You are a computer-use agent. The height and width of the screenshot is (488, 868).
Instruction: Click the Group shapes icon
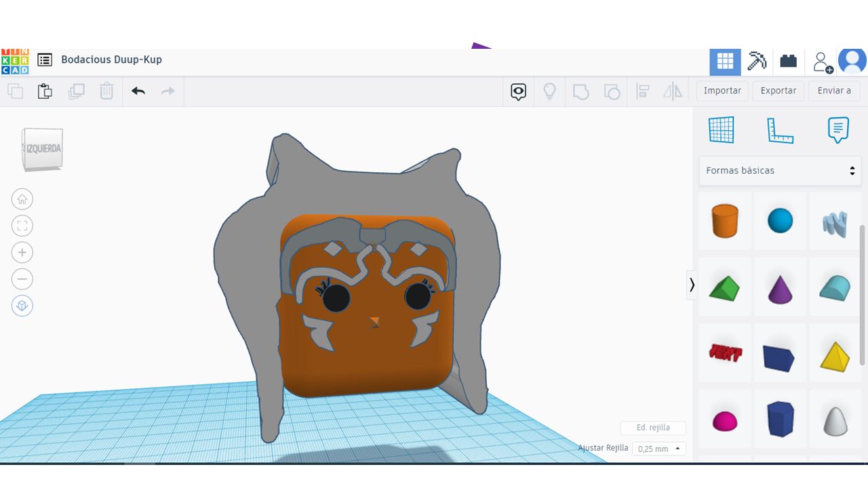click(581, 91)
